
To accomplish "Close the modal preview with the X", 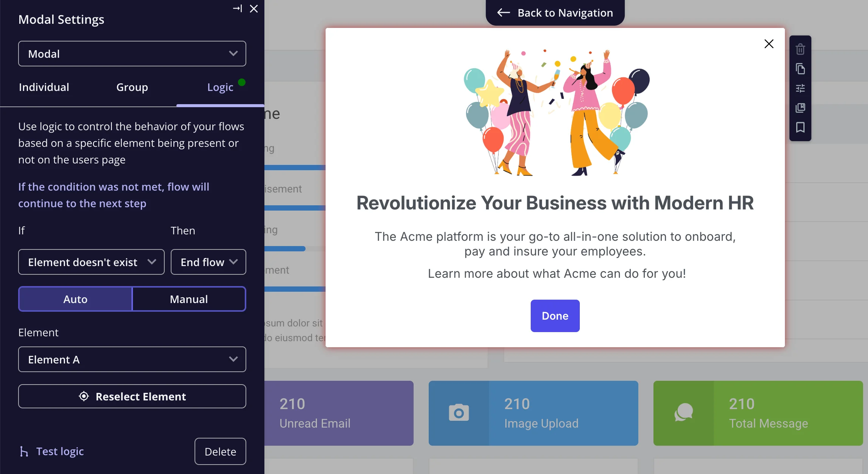I will [x=769, y=44].
